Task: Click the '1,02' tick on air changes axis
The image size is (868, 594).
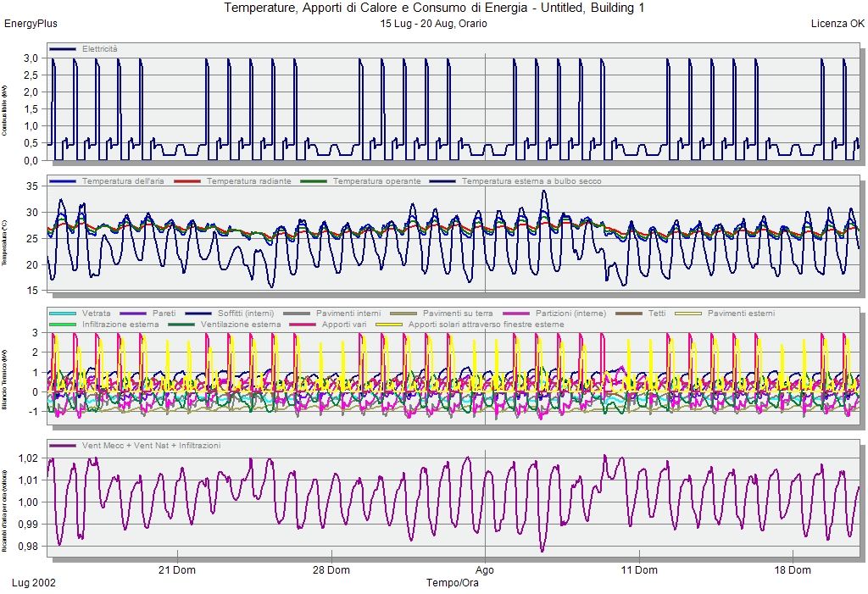Action: [x=28, y=458]
